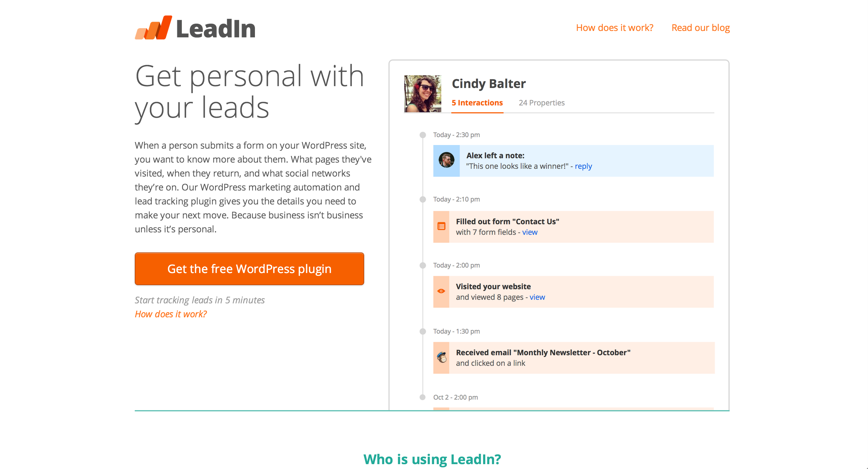Open the Read our blog link
Image resolution: width=868 pixels, height=469 pixels.
click(700, 28)
